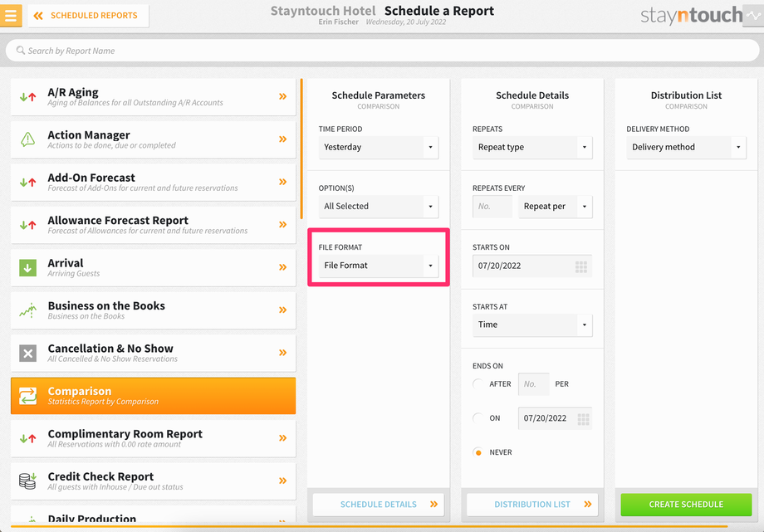
Task: Click the Complimentary Room Report arrows icon
Action: pos(27,438)
